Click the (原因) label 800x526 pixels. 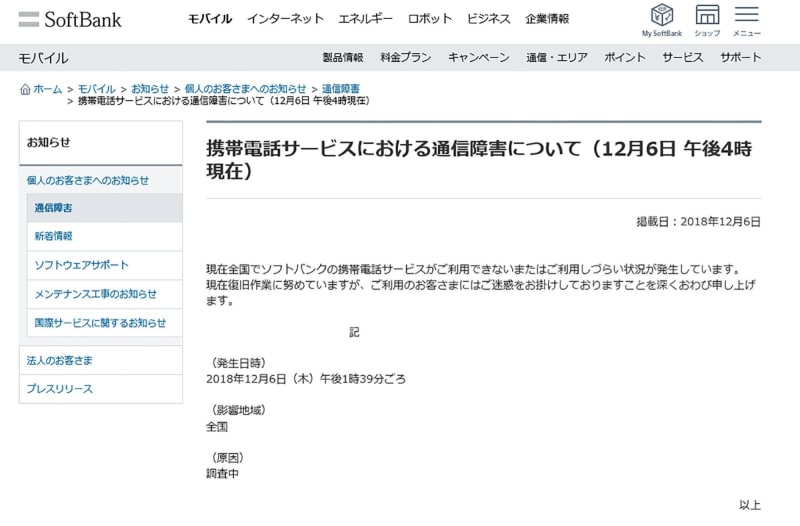click(228, 458)
